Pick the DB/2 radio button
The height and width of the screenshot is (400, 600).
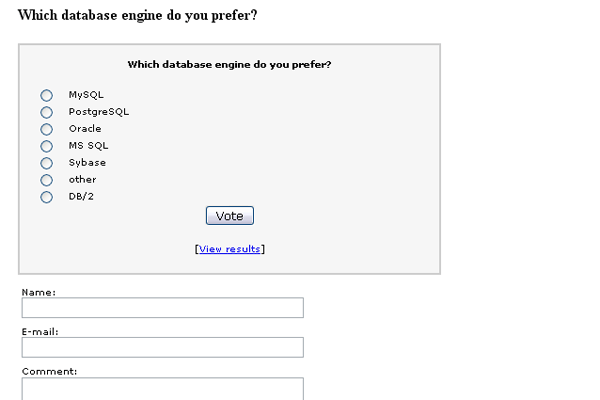click(46, 197)
